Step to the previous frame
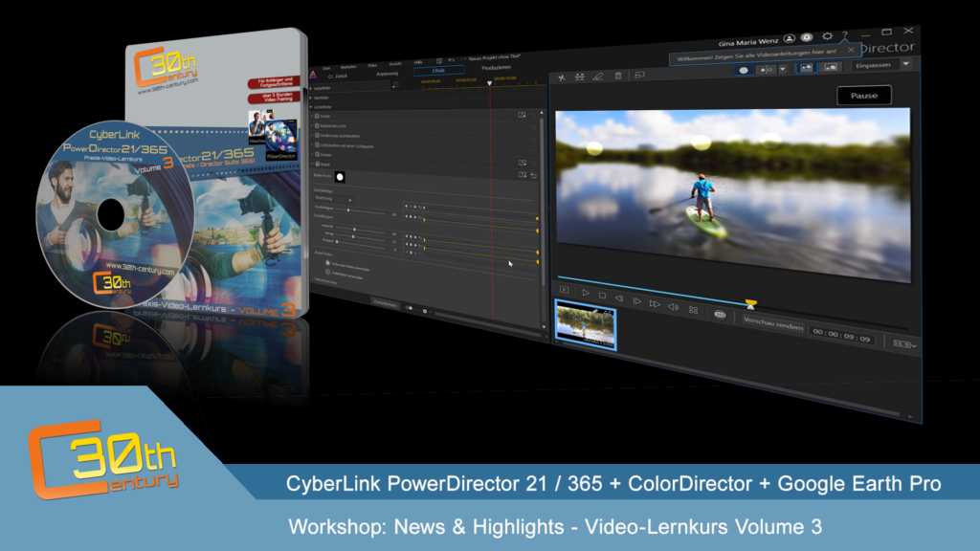 [619, 298]
